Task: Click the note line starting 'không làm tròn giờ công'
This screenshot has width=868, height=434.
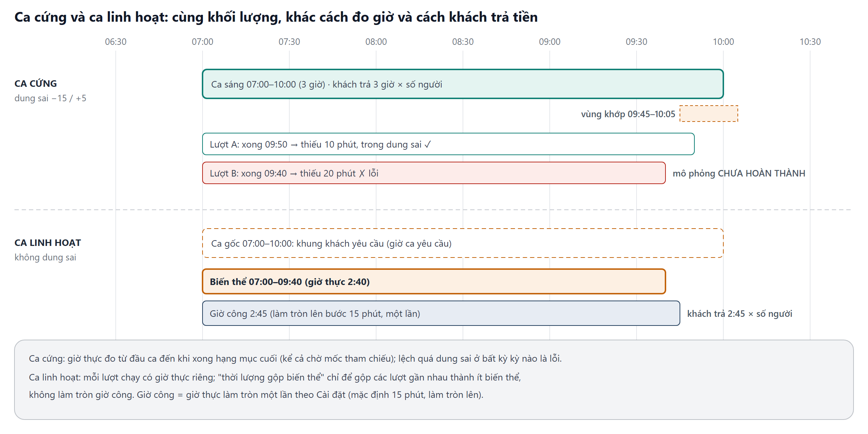Action: 256,395
